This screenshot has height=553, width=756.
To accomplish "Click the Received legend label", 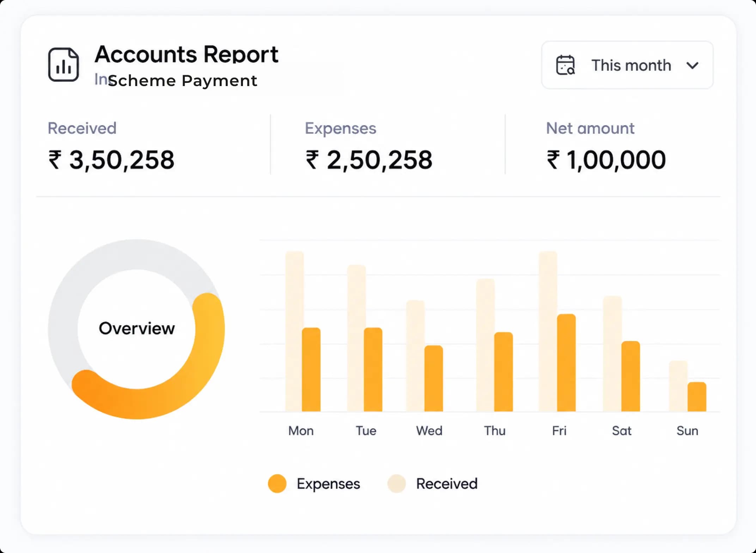I will coord(447,484).
